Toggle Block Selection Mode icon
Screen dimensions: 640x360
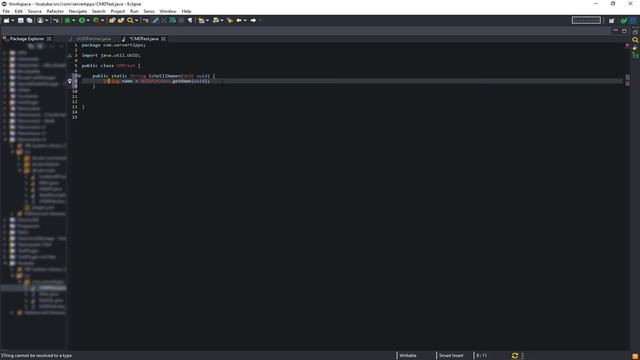181,20
